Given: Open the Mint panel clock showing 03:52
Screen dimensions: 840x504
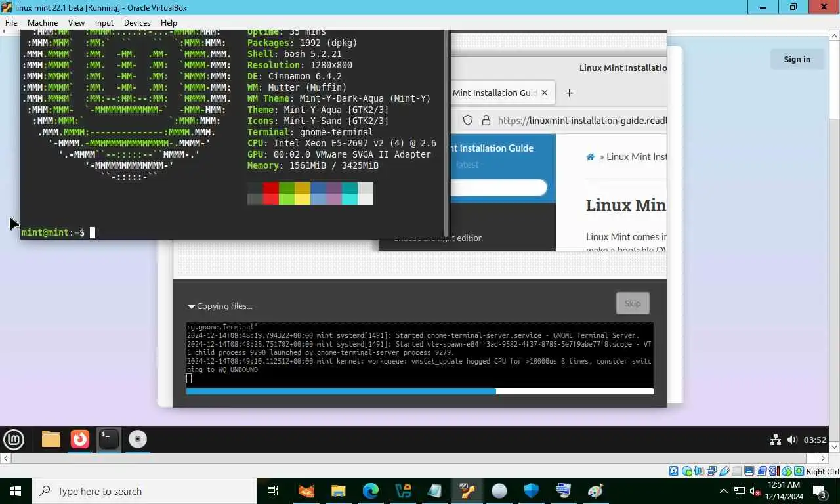Looking at the screenshot, I should tap(815, 440).
